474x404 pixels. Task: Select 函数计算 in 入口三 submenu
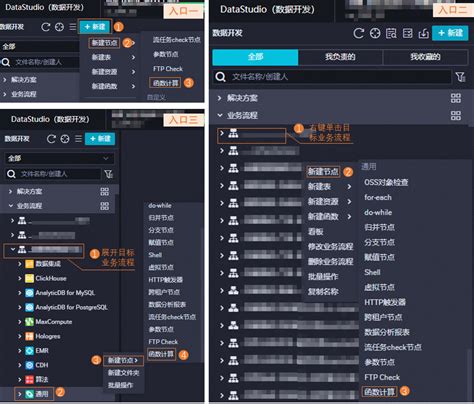tap(161, 354)
